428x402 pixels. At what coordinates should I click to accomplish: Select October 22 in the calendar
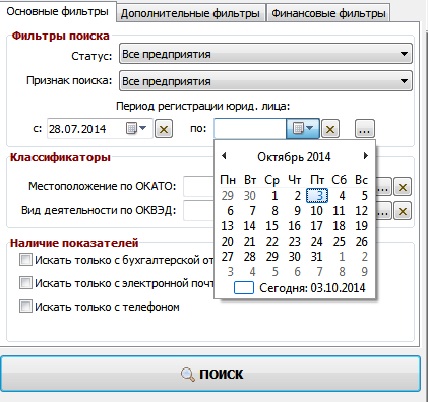click(x=272, y=241)
